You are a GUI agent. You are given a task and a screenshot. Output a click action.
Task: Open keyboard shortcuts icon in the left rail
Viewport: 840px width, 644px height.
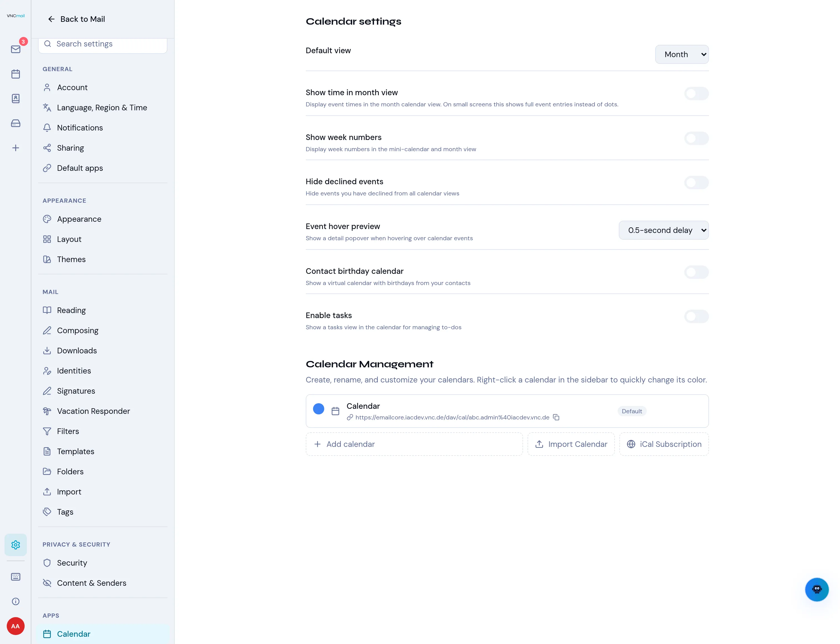pyautogui.click(x=16, y=577)
